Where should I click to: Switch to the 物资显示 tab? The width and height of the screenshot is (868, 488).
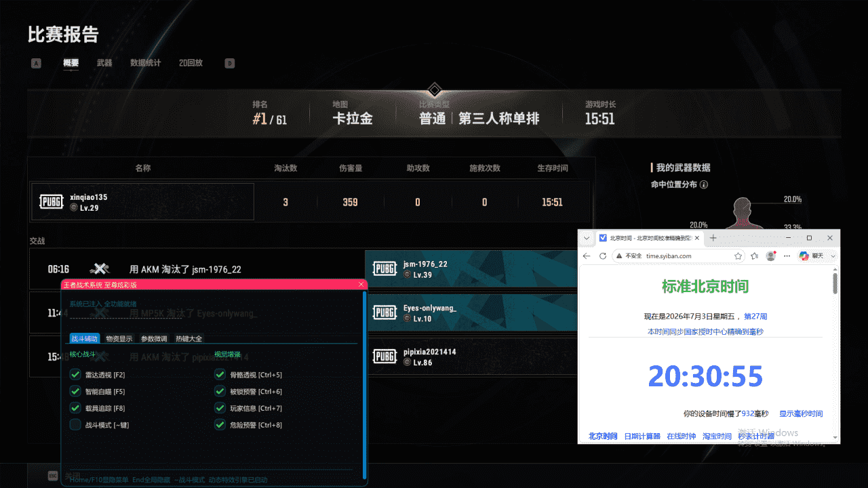pyautogui.click(x=119, y=338)
